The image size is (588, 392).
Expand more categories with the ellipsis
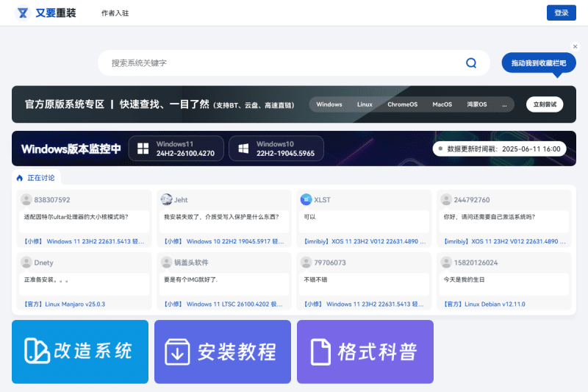504,104
